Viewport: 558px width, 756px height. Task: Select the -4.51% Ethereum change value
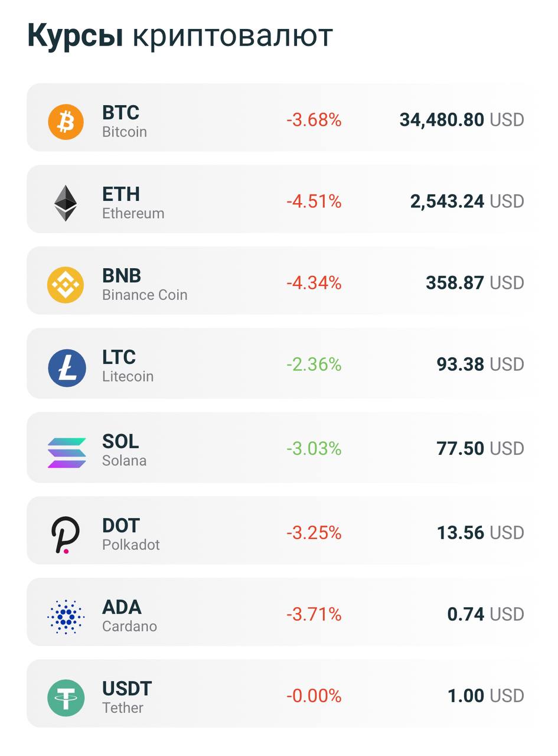coord(314,201)
